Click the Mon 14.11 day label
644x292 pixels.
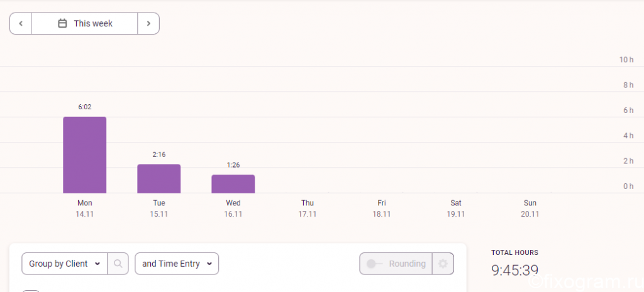pyautogui.click(x=85, y=208)
